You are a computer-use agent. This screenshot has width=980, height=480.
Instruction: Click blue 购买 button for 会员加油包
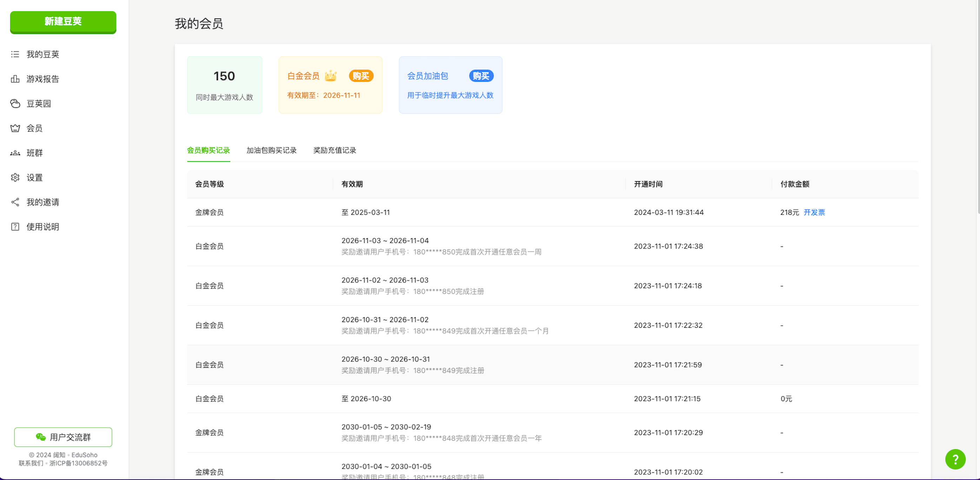[481, 76]
